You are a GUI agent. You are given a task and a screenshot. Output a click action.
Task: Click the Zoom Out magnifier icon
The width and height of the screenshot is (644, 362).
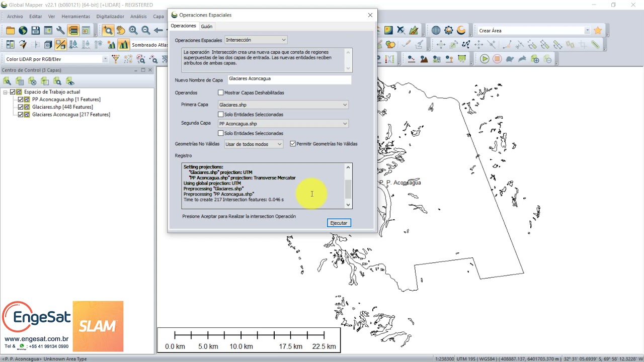click(146, 31)
